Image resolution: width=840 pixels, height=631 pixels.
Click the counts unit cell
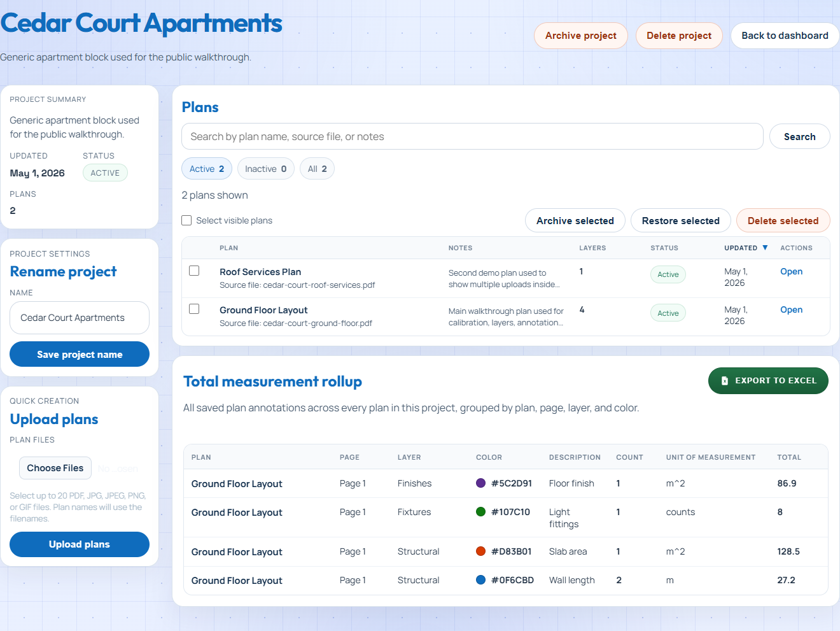(x=680, y=512)
